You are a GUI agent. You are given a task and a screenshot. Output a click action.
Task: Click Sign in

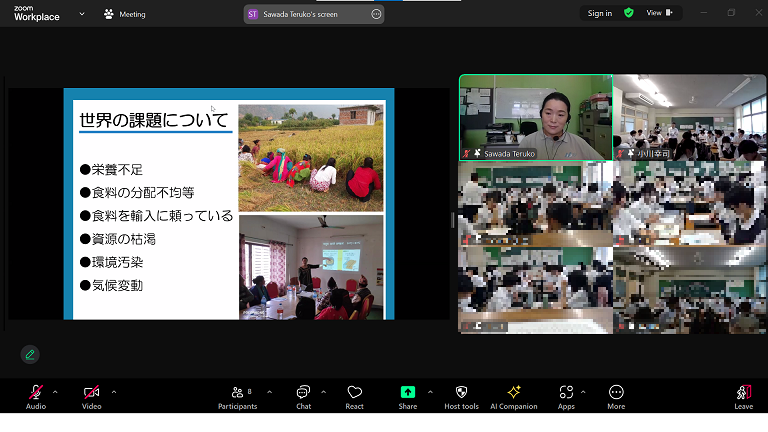coord(600,13)
